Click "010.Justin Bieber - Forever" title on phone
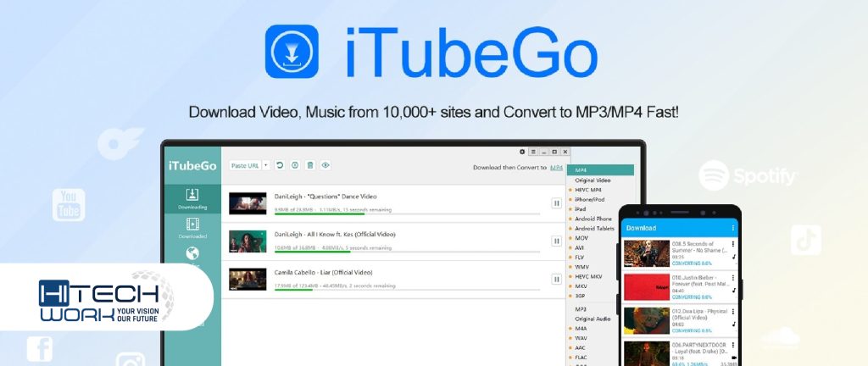 click(699, 280)
